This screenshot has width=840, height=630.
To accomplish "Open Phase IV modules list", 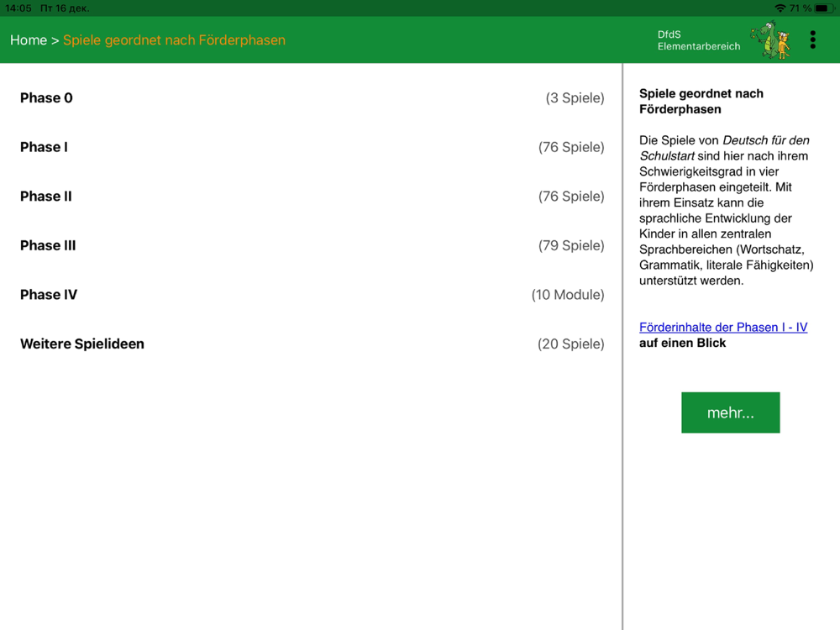I will click(x=312, y=295).
